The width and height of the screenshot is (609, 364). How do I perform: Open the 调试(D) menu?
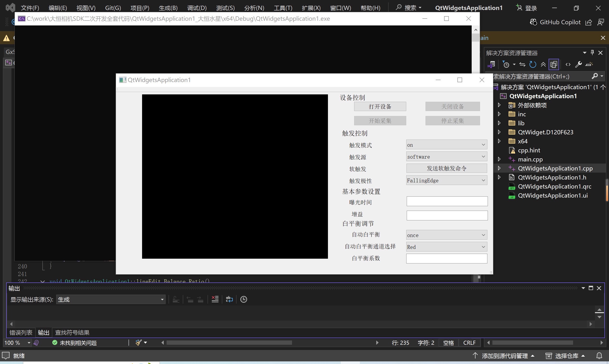197,8
